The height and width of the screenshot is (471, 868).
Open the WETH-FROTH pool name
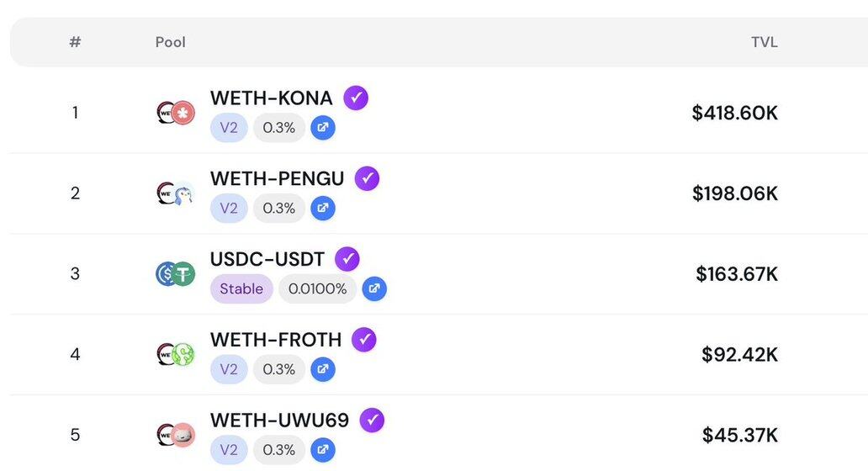click(x=276, y=340)
